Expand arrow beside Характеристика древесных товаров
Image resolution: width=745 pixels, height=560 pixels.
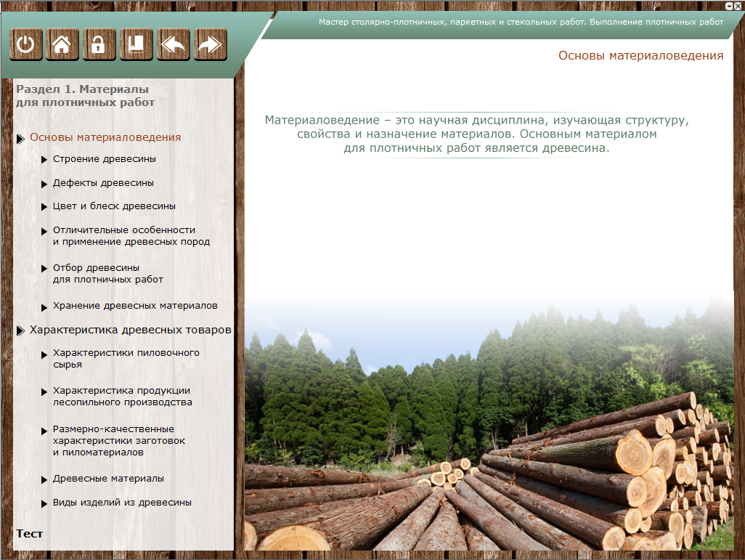pyautogui.click(x=21, y=330)
